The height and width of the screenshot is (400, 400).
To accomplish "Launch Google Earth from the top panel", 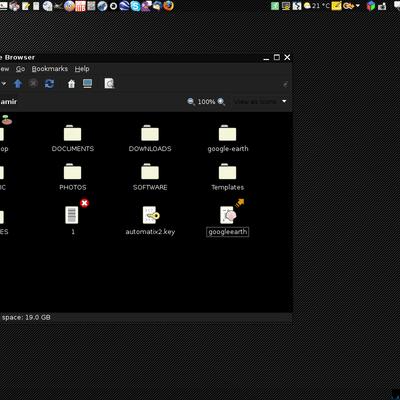I will coord(124,6).
